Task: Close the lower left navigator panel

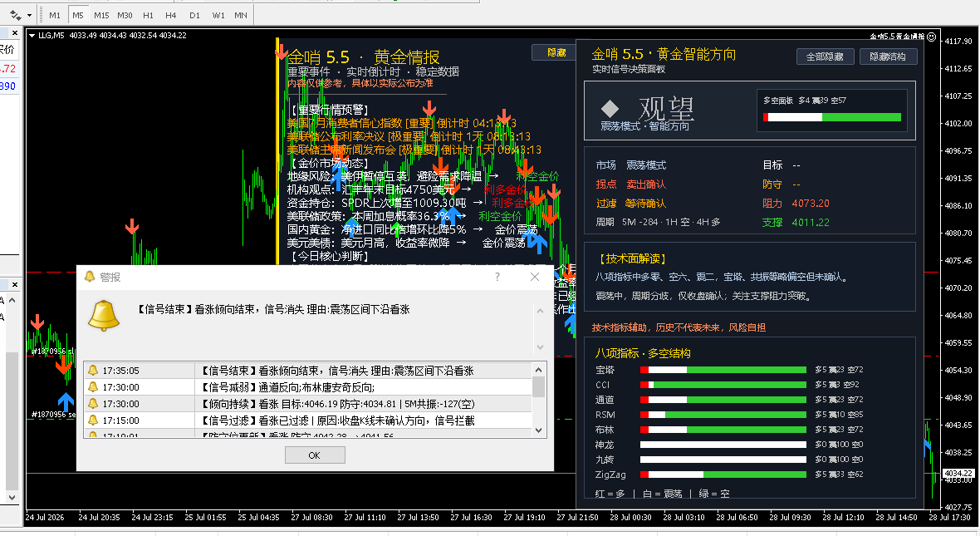Action: pyautogui.click(x=15, y=284)
